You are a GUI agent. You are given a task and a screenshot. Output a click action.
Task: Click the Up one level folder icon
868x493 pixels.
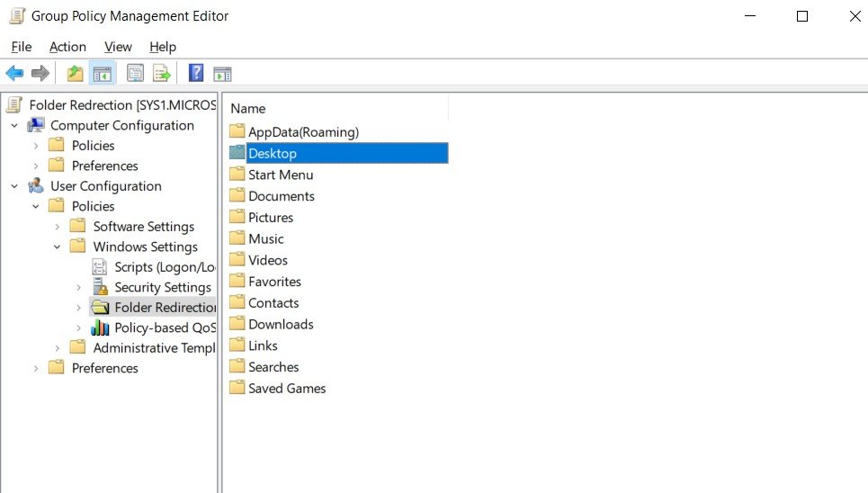(x=75, y=73)
